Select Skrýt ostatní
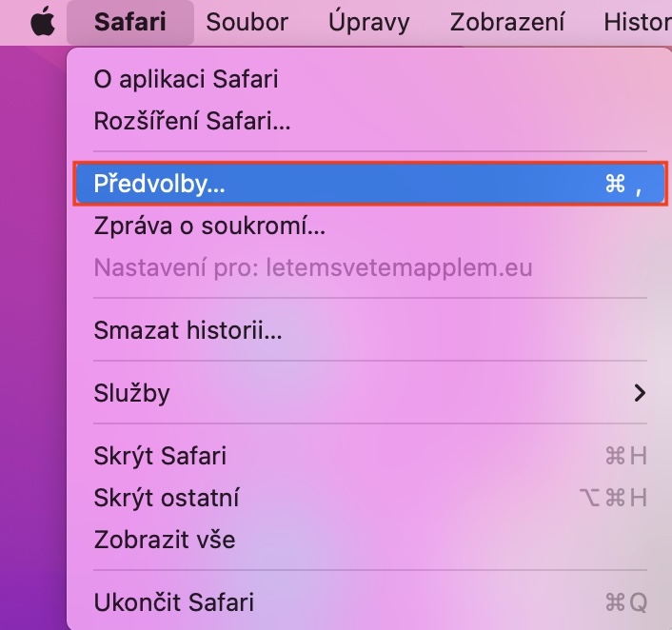The image size is (672, 630). [x=167, y=498]
